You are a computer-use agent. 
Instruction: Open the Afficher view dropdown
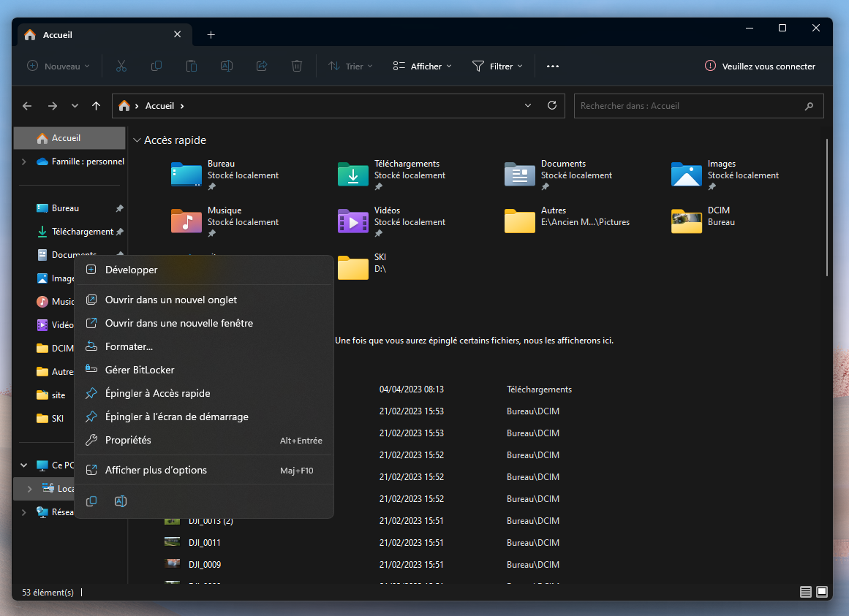click(x=422, y=66)
